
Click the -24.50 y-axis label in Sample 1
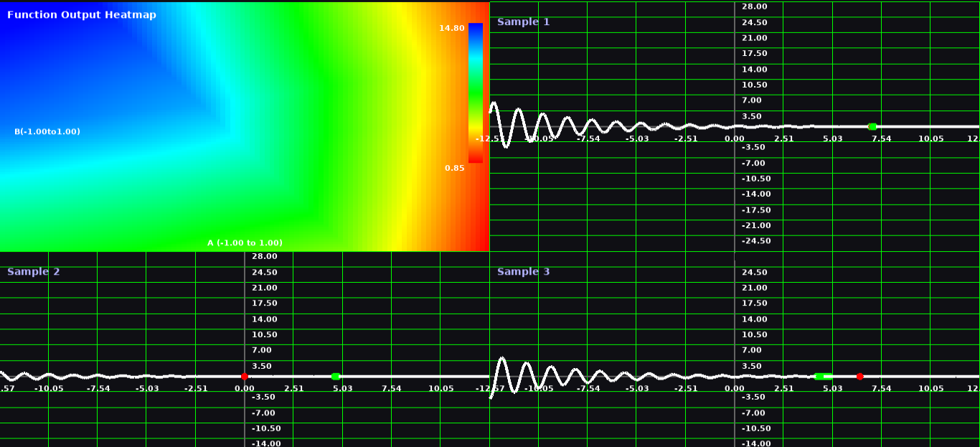point(755,240)
